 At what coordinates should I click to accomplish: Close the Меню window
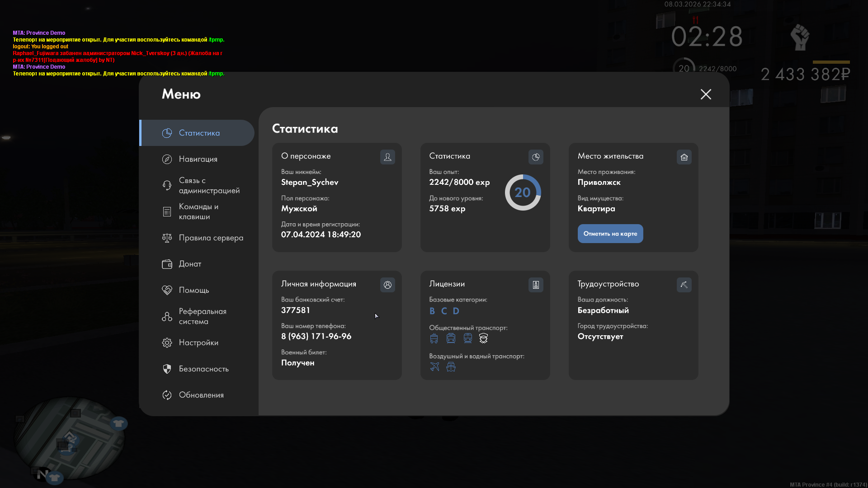pyautogui.click(x=706, y=94)
